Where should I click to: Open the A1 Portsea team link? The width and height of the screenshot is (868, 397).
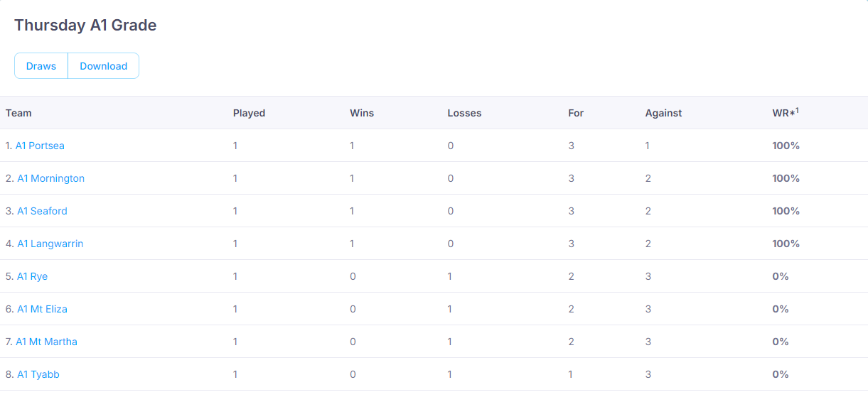click(40, 146)
